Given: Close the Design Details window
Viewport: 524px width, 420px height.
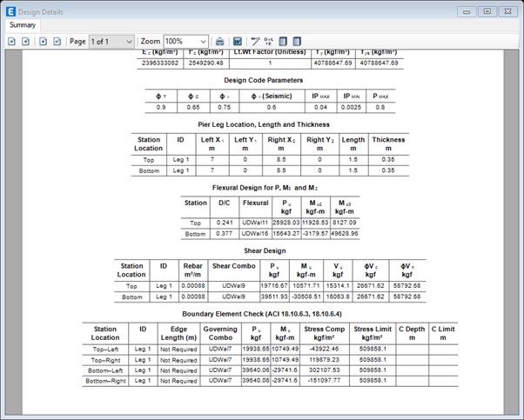Looking at the screenshot, I should (507, 10).
